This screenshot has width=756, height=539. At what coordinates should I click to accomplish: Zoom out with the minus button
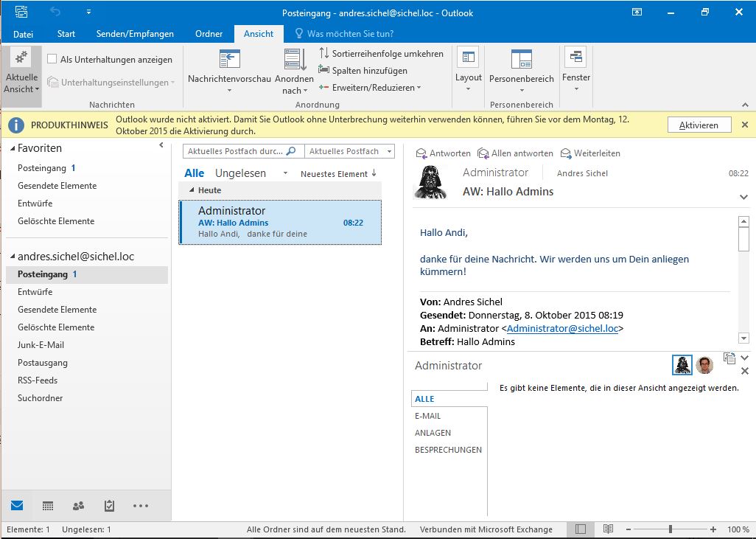point(629,529)
